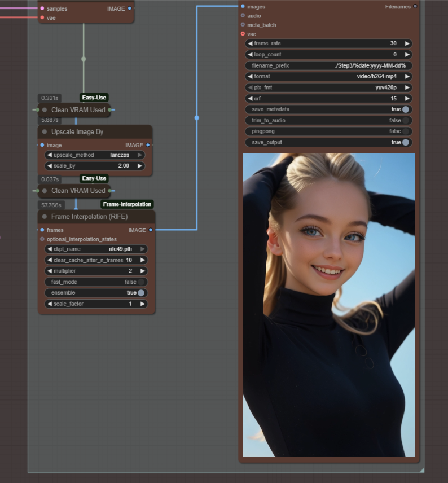Screen dimensions: 448x483
Task: Click the Upscale Image By collapse dot
Action: point(45,132)
